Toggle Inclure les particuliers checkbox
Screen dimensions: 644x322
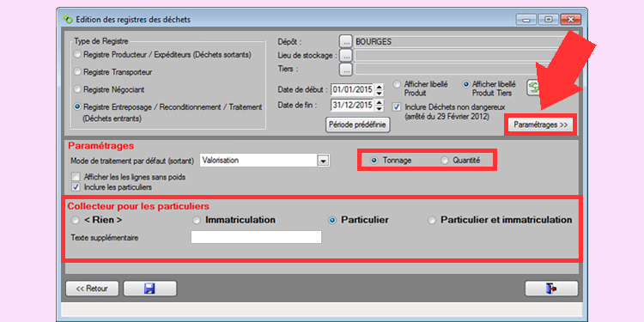[76, 187]
